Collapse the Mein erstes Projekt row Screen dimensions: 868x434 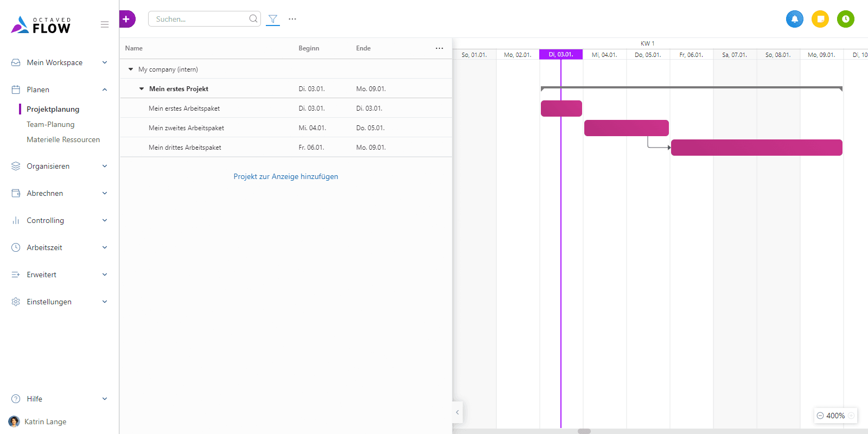142,89
